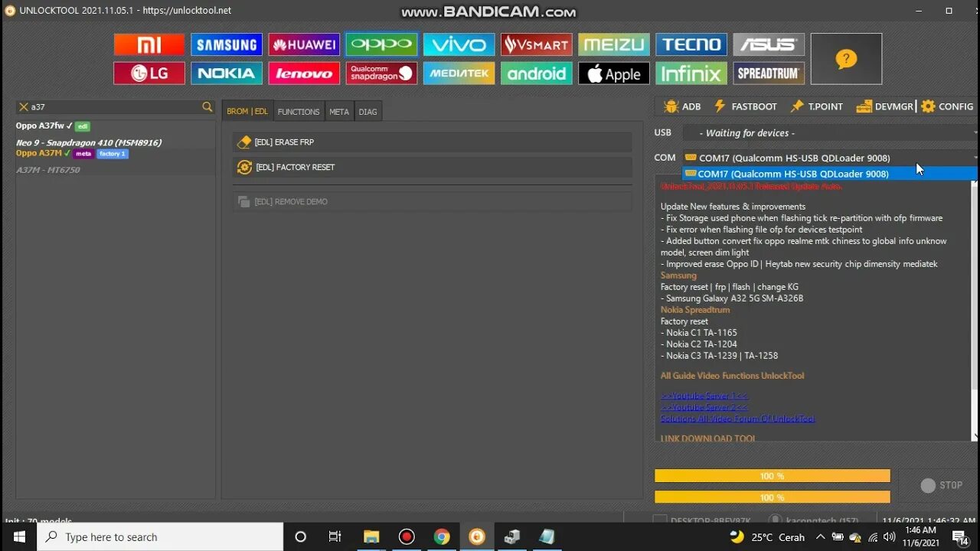The height and width of the screenshot is (551, 980).
Task: Switch to the DIAG tab
Action: pyautogui.click(x=367, y=112)
